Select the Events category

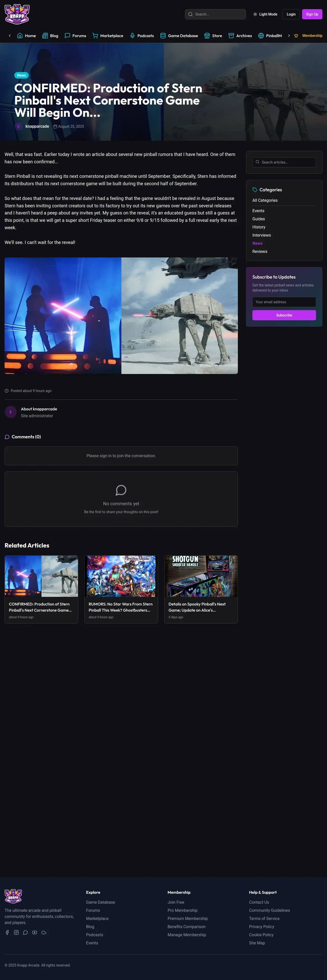pyautogui.click(x=258, y=211)
